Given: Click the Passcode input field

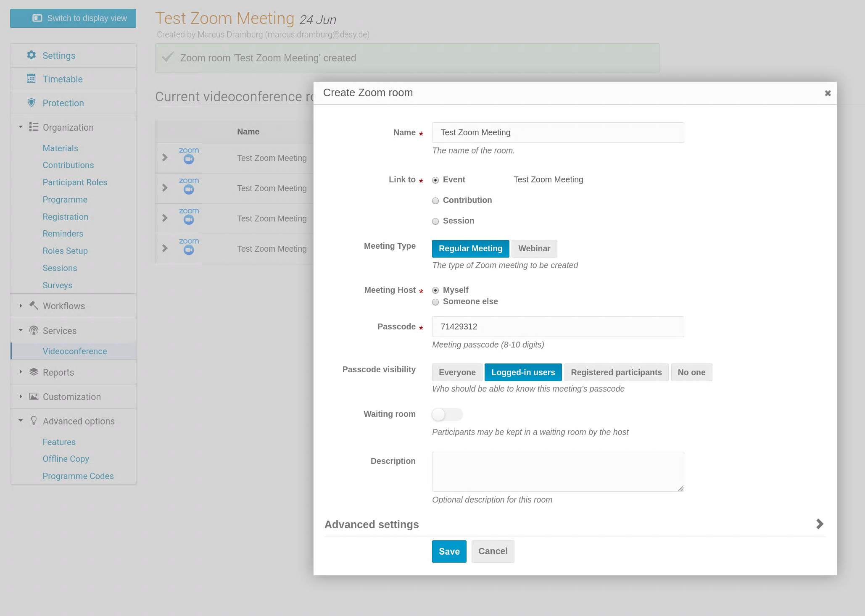Looking at the screenshot, I should (x=558, y=326).
